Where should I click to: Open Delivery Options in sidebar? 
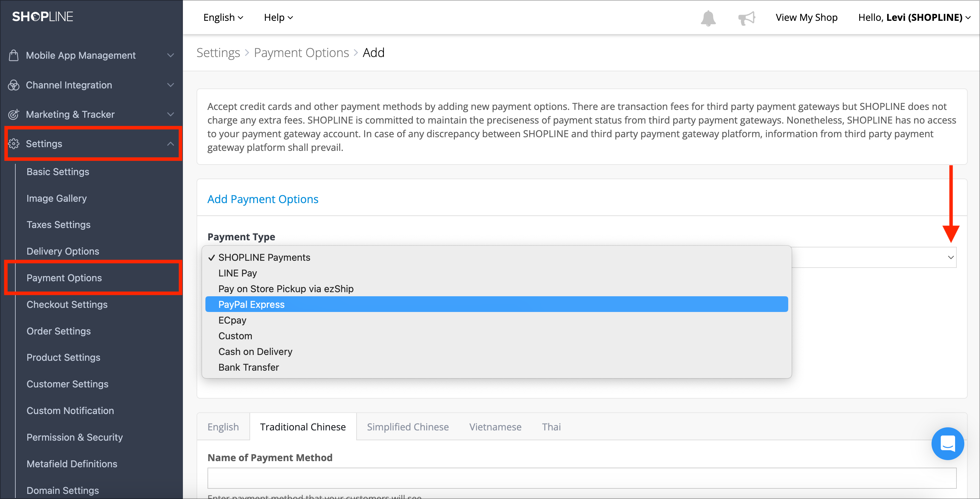[63, 251]
